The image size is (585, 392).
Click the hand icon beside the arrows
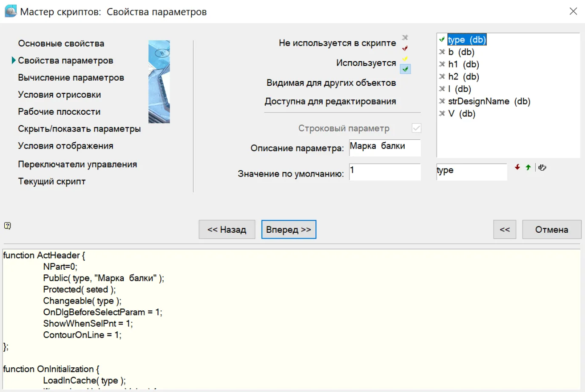542,167
